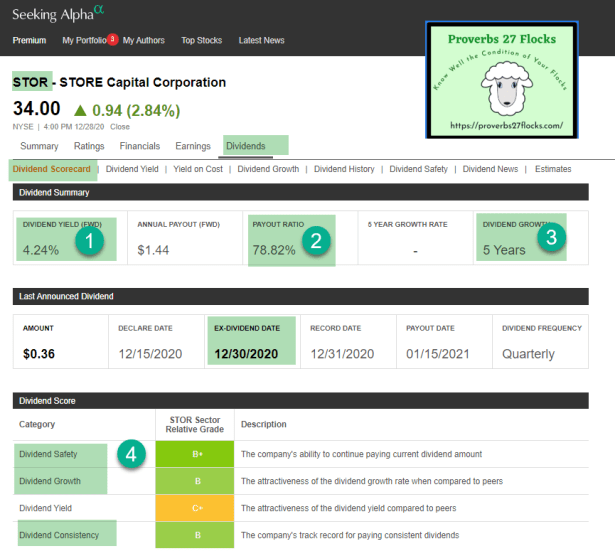Viewport: 615px width, 556px height.
Task: Go to My Authors
Action: (143, 41)
